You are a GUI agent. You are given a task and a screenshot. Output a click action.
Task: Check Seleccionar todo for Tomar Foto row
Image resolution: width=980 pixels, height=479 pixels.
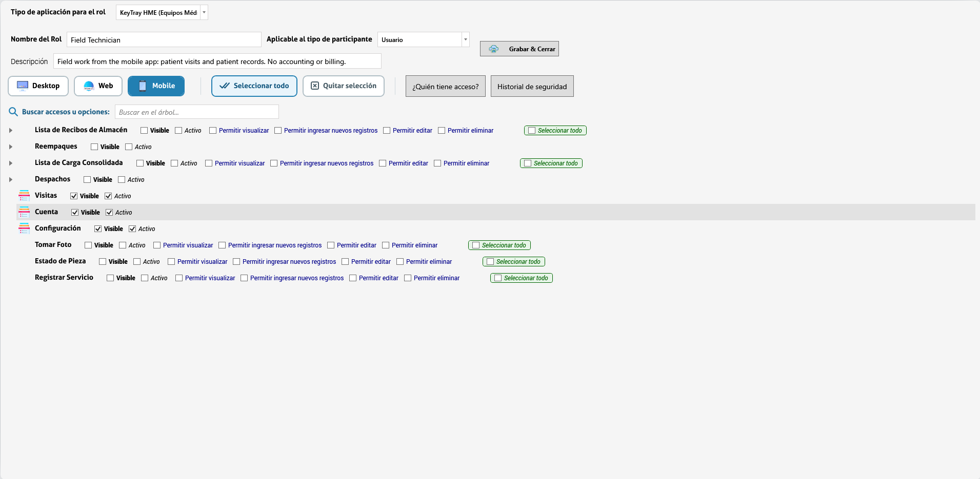(476, 245)
